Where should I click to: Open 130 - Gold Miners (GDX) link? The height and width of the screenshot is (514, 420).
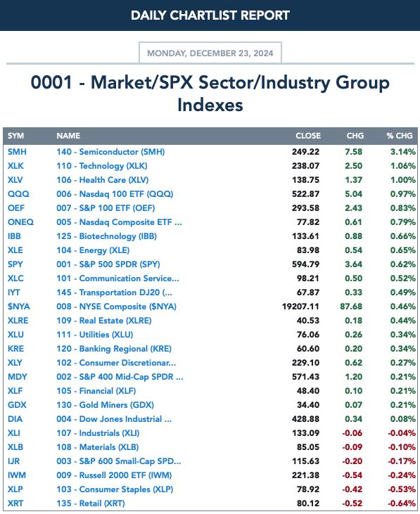105,405
